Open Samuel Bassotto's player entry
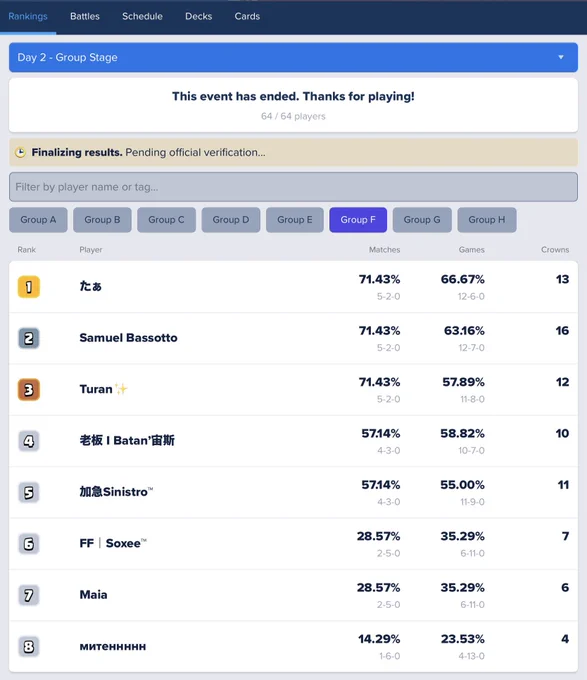 pyautogui.click(x=294, y=338)
